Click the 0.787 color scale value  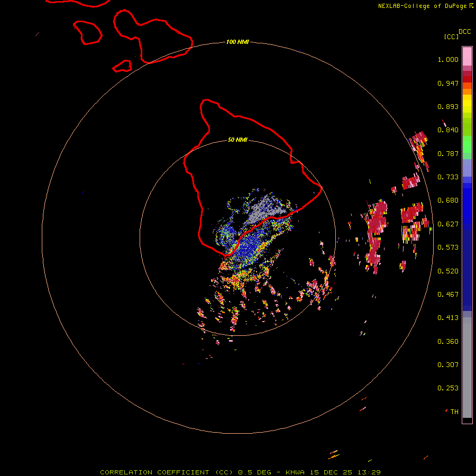pos(448,153)
